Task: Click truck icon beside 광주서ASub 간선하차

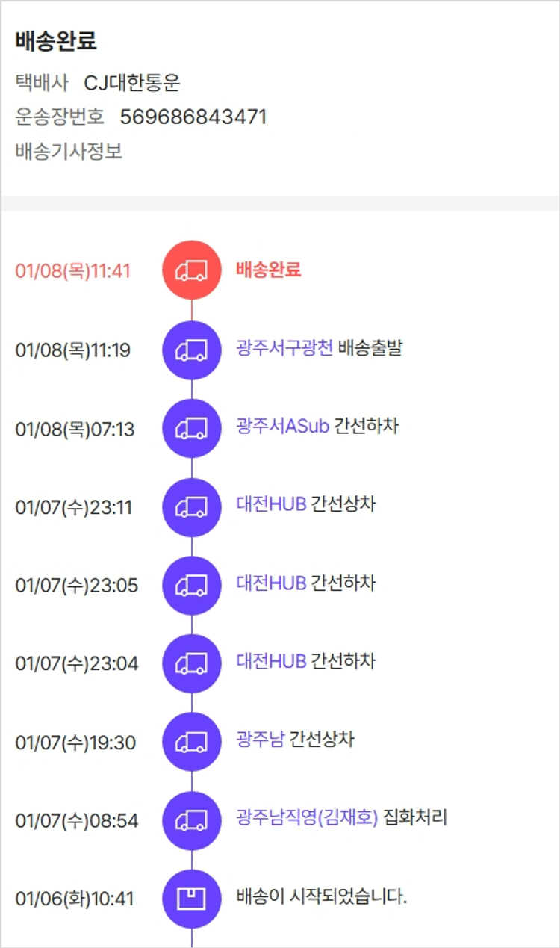Action: (x=191, y=428)
